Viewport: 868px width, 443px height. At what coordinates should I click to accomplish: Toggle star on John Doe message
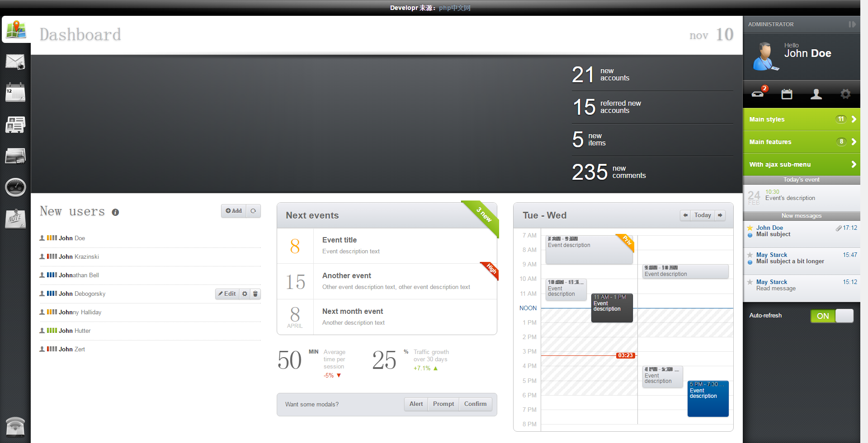750,228
